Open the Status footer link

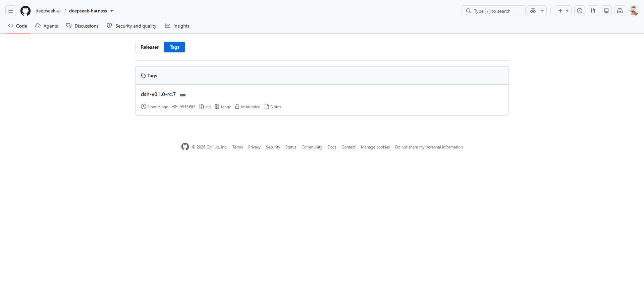291,147
